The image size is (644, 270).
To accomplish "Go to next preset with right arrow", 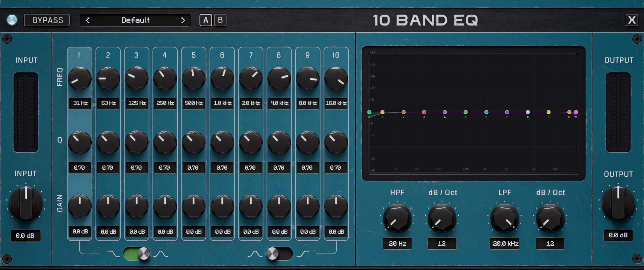I will [183, 20].
